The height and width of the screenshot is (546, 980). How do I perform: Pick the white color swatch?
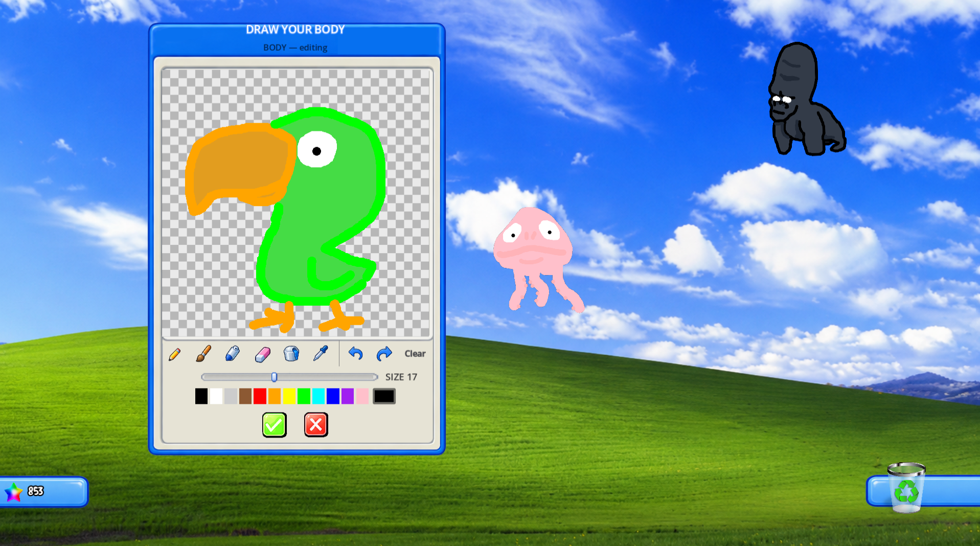pyautogui.click(x=216, y=396)
